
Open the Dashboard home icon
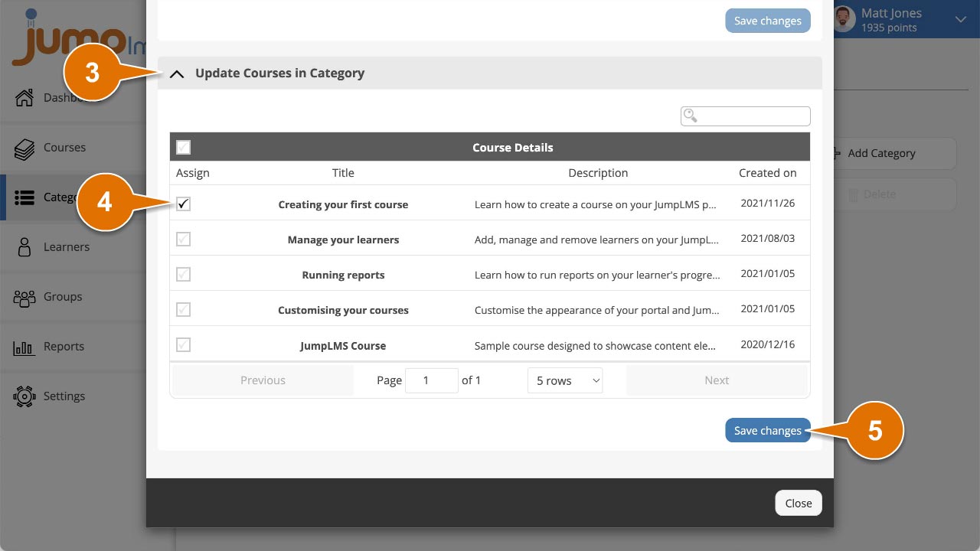click(24, 98)
